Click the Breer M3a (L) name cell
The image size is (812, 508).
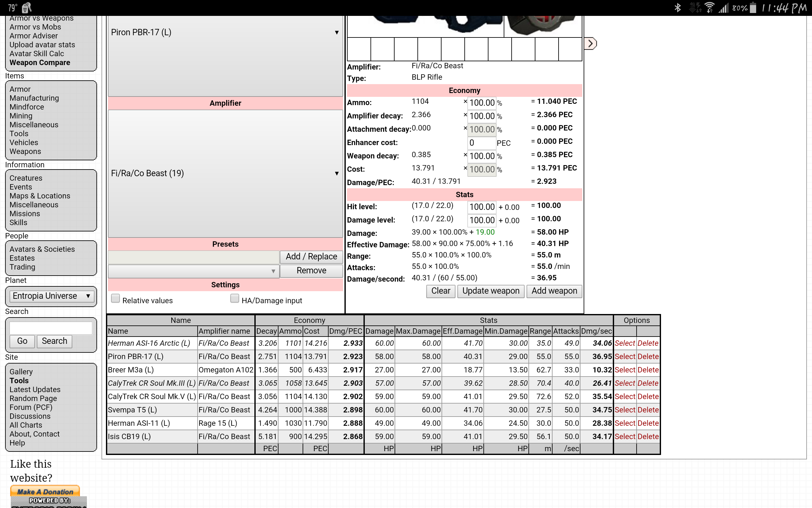[152, 370]
